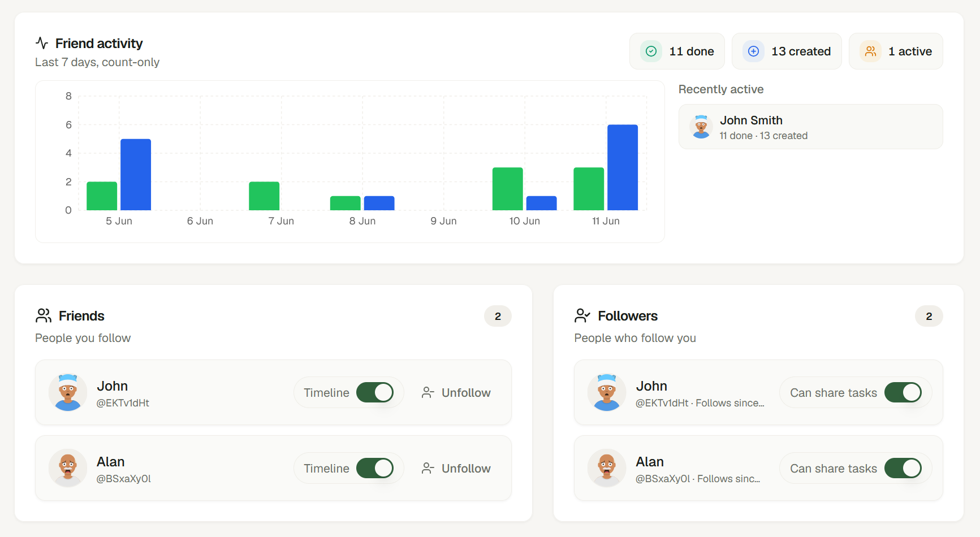Click the '11 done · 13 created' summary text
This screenshot has width=980, height=537.
point(763,136)
